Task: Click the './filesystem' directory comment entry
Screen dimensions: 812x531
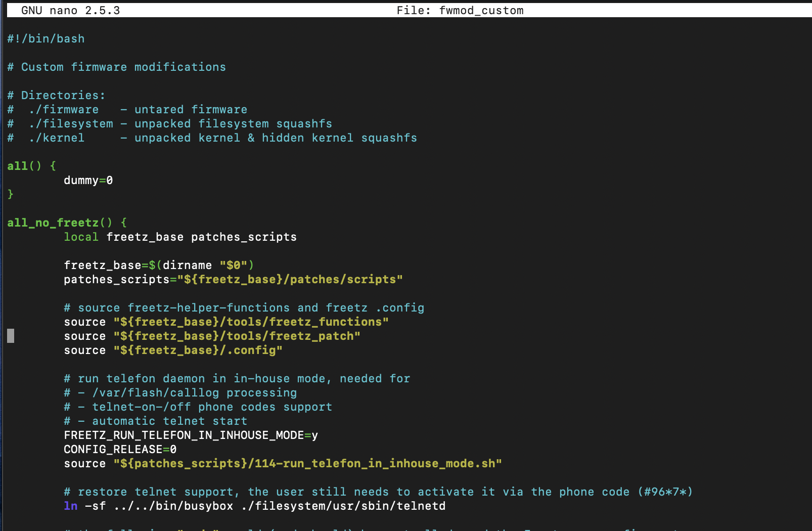Action: [x=71, y=124]
